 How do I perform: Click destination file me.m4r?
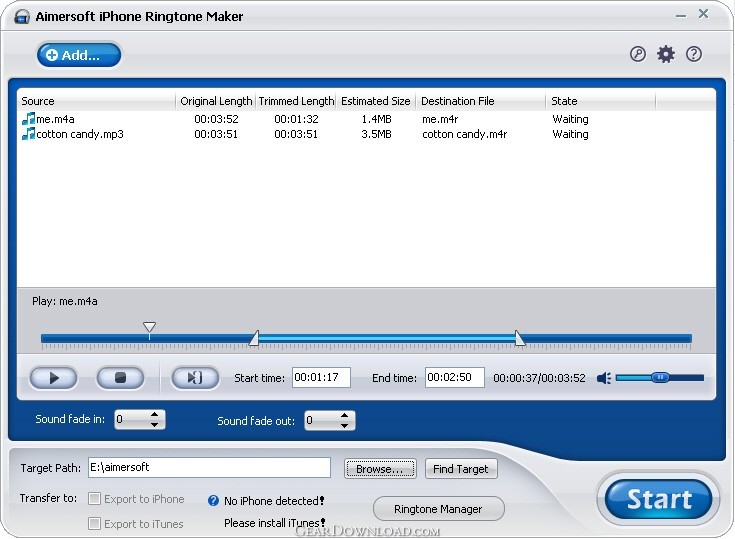(440, 119)
